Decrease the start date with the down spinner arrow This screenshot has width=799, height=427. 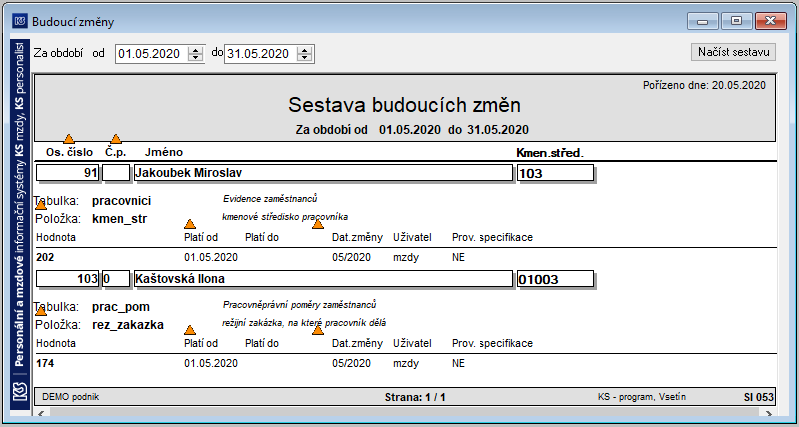[195, 58]
